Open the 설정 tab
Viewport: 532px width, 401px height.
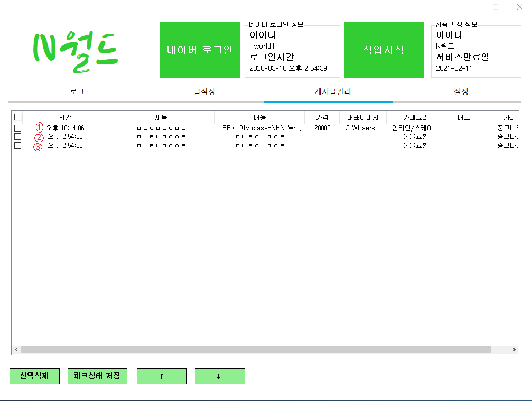click(x=461, y=91)
